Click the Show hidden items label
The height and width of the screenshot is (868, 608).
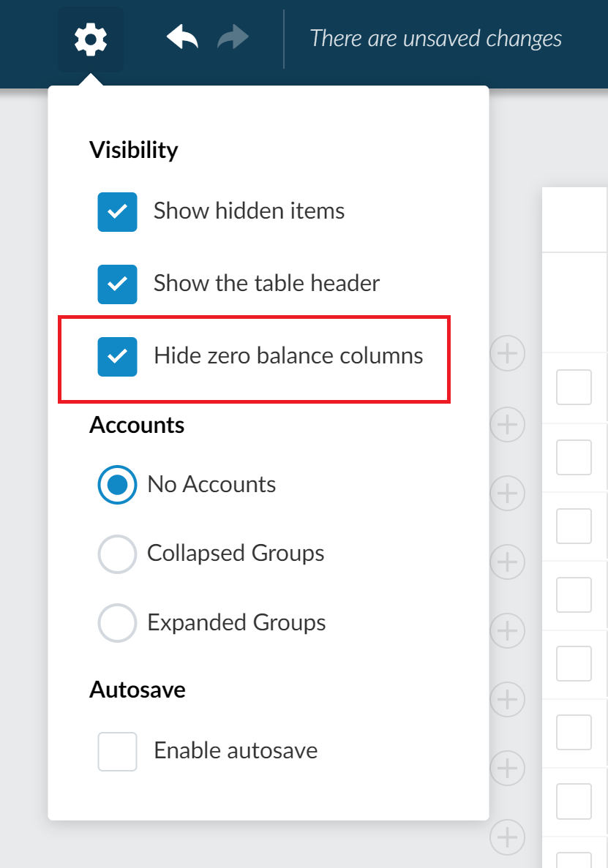point(249,211)
